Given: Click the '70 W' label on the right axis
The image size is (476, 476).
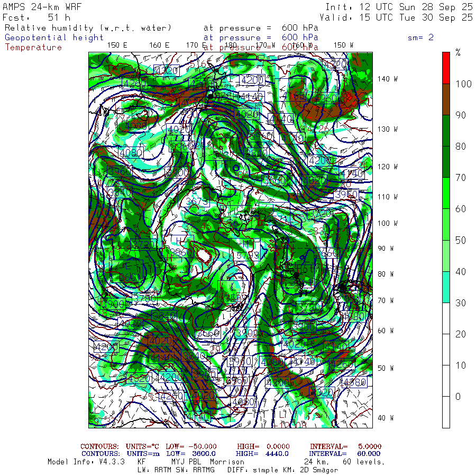Looking at the screenshot, I should coord(386,300).
